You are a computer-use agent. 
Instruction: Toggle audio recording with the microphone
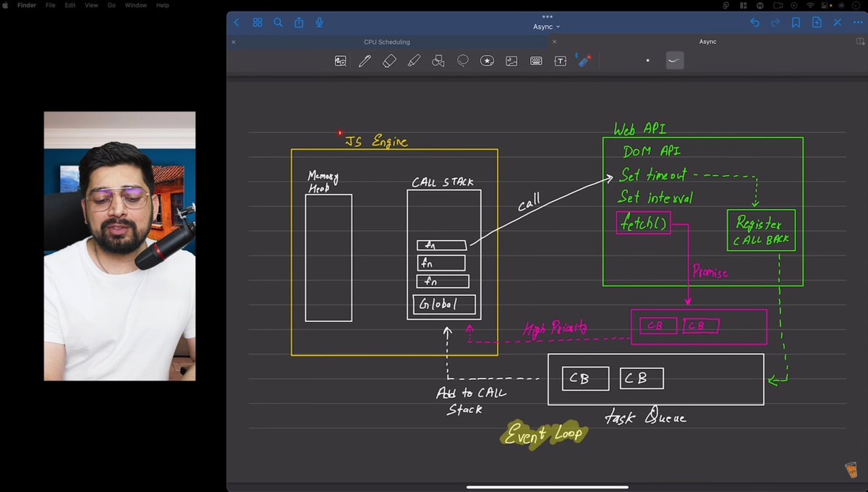point(319,22)
